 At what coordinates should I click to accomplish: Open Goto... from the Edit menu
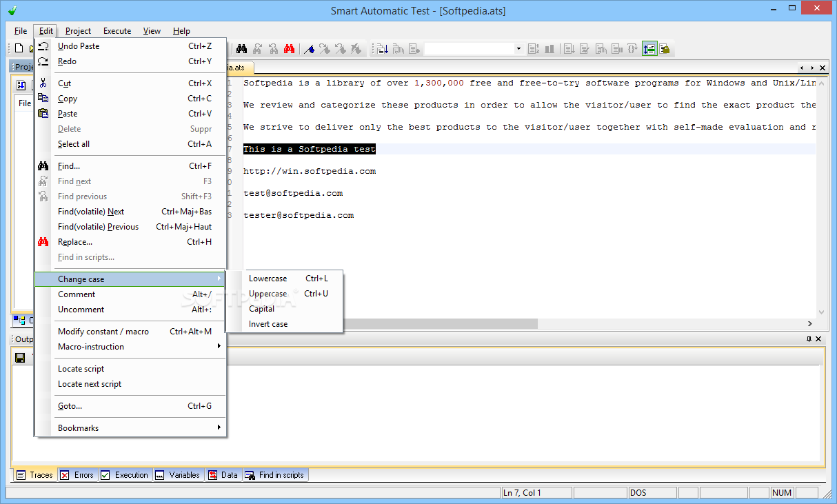point(131,406)
